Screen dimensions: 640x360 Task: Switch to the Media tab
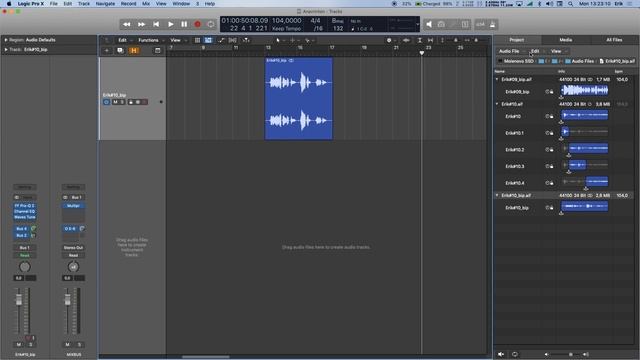566,40
